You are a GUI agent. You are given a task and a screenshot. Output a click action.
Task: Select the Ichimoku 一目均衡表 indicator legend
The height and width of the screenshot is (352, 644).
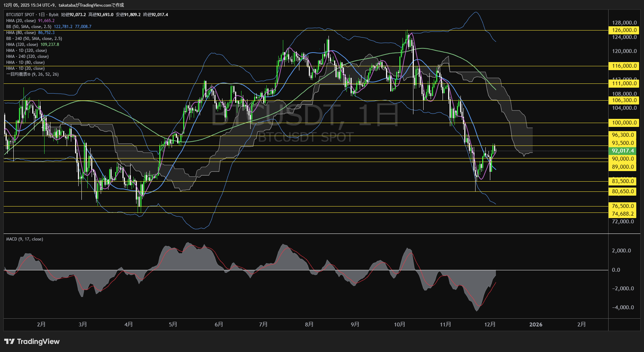[32, 74]
